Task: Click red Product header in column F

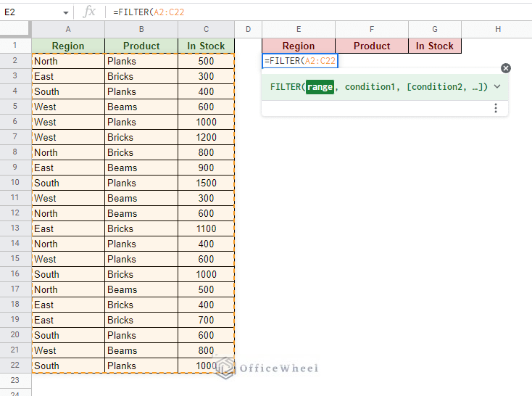Action: [x=372, y=46]
